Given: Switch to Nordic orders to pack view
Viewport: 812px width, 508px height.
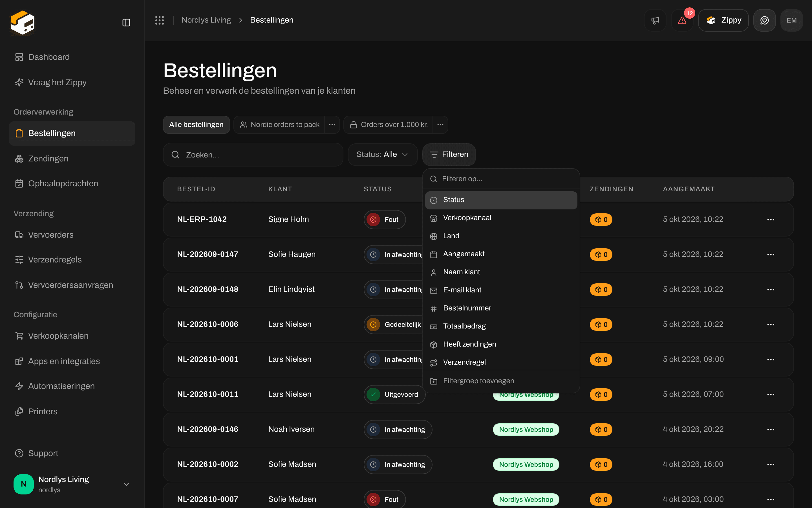Looking at the screenshot, I should [x=279, y=125].
